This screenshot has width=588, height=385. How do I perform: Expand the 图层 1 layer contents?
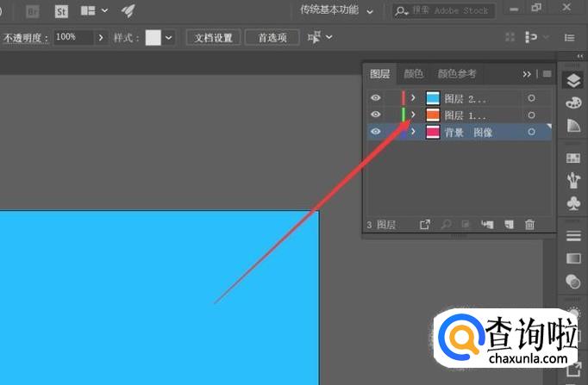pyautogui.click(x=413, y=115)
